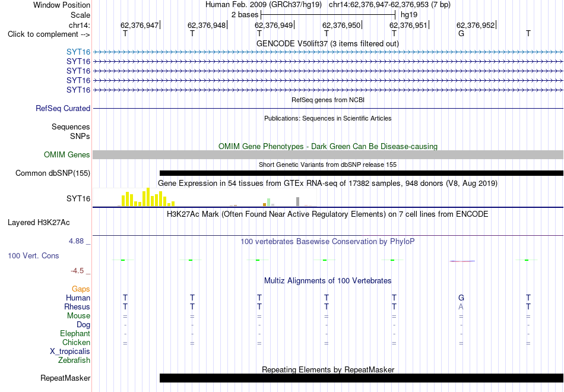Click the SNPs track label
Screen dimensions: 564x392
pos(80,136)
